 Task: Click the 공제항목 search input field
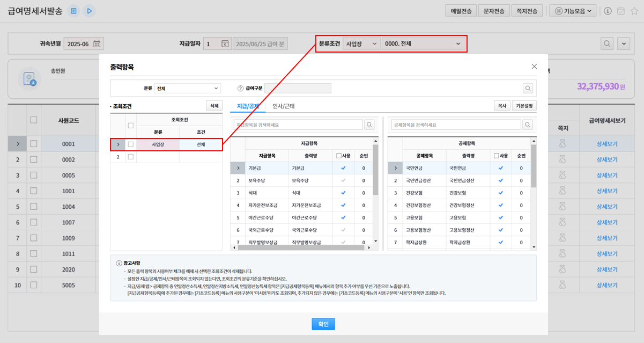tap(456, 125)
